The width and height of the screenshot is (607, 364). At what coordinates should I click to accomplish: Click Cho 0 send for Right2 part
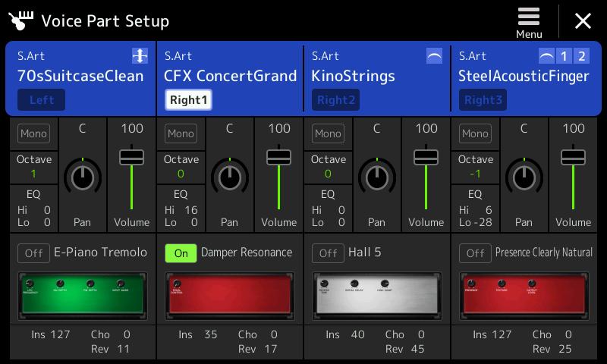pos(404,334)
